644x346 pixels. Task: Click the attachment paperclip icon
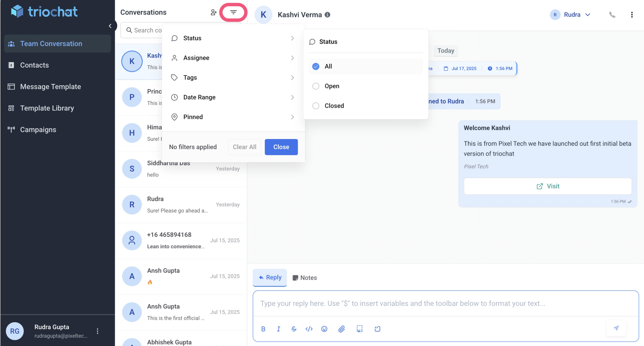click(342, 329)
